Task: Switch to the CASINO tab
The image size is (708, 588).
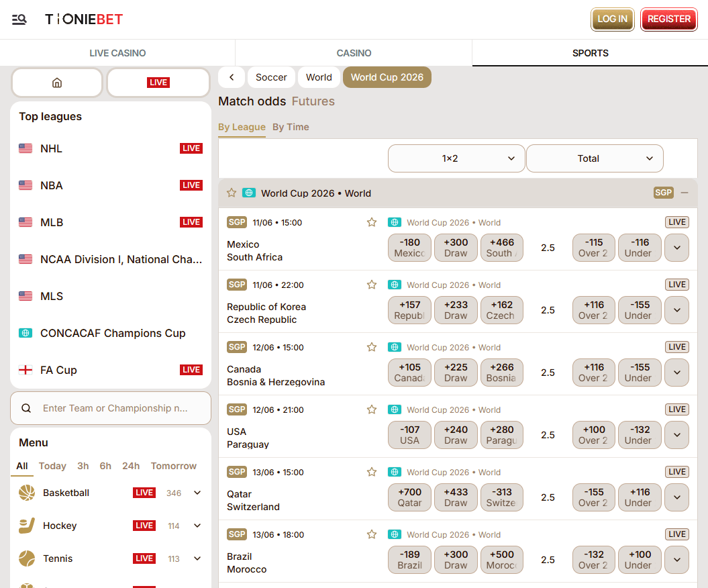Action: tap(354, 52)
